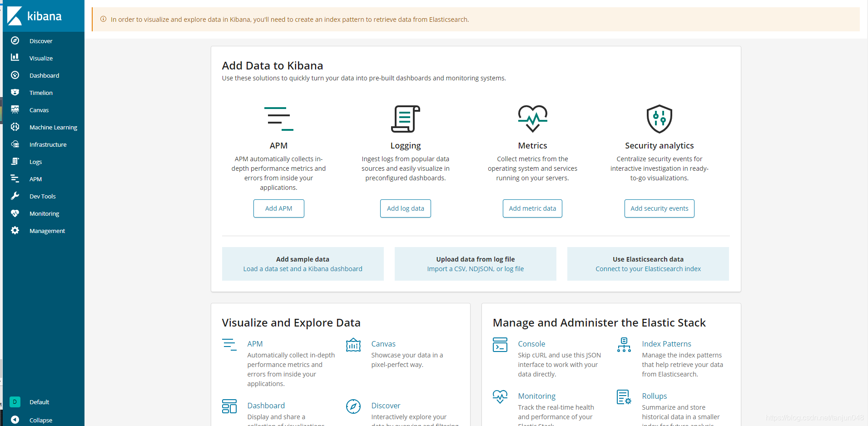This screenshot has height=426, width=868.
Task: Click the Dev Tools wrench icon
Action: point(15,196)
